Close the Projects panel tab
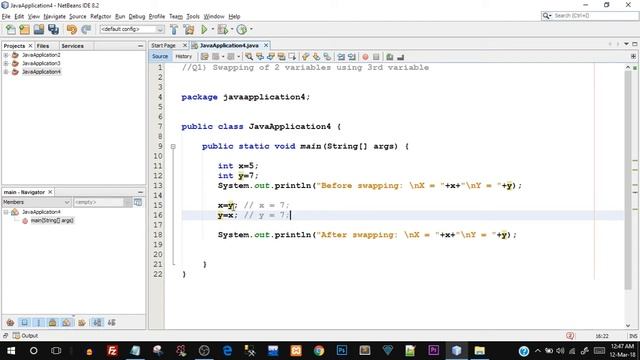Viewport: 640px width, 360px height. (x=30, y=46)
